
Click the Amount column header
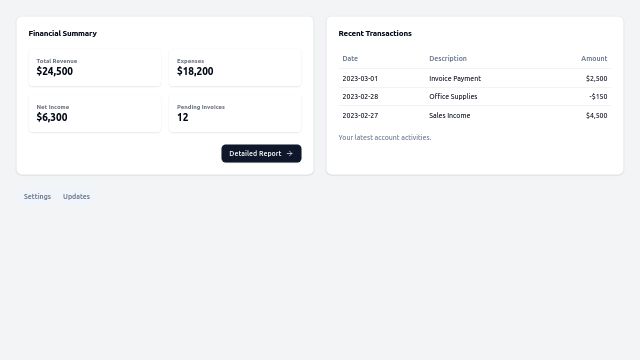(594, 58)
